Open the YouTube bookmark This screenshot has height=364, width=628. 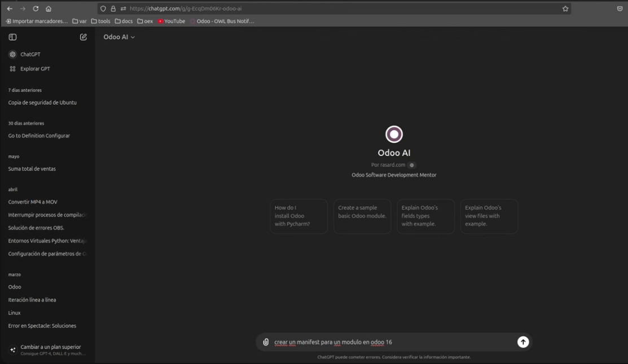[172, 21]
